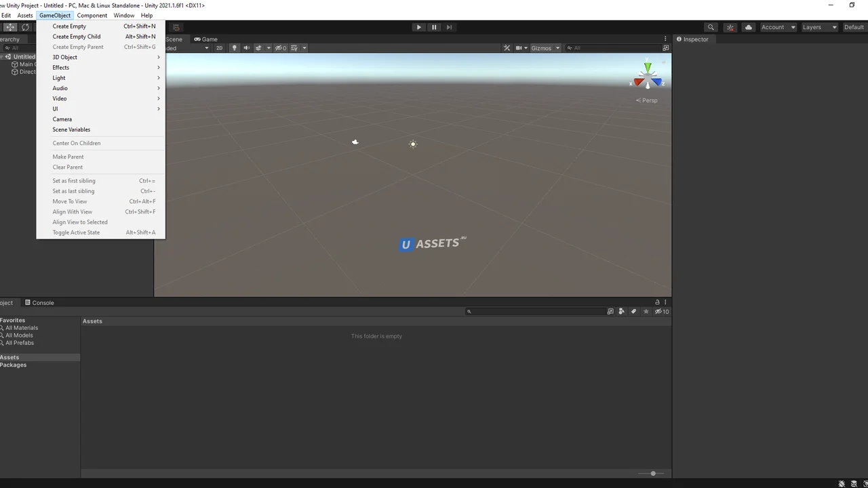Click the Step frame button

coord(449,27)
